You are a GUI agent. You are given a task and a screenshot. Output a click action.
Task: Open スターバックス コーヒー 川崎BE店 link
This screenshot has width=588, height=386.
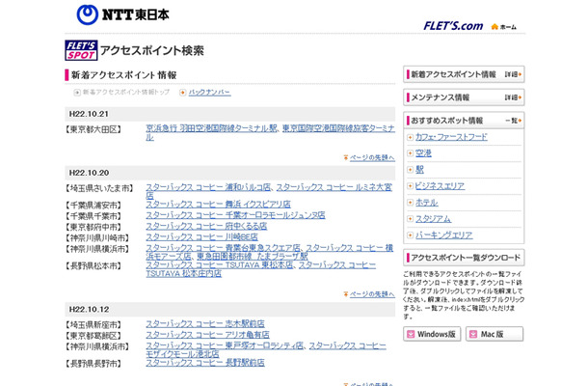[201, 237]
